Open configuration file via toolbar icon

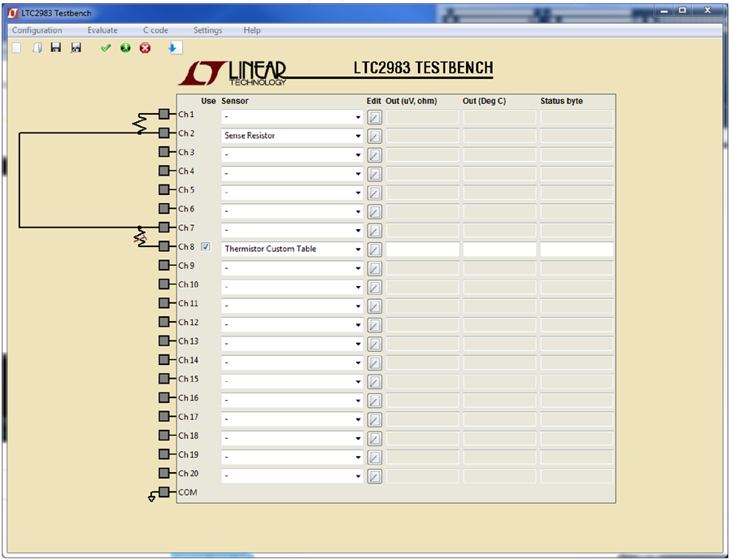37,48
